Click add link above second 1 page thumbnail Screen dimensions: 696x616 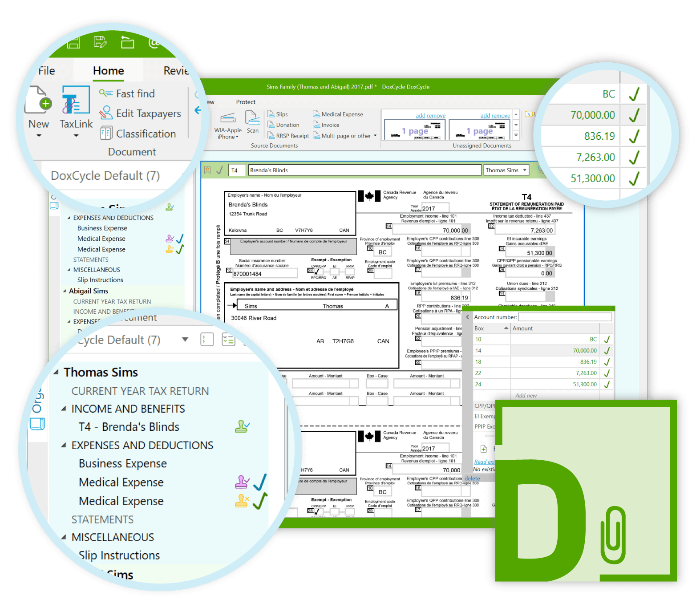click(x=485, y=116)
